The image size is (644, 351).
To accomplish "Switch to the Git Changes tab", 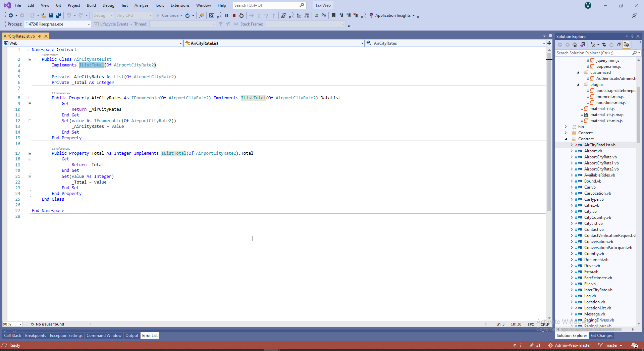I will tap(602, 336).
